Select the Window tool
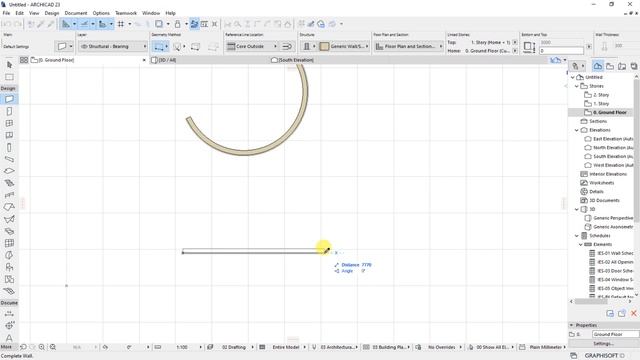 (9, 123)
